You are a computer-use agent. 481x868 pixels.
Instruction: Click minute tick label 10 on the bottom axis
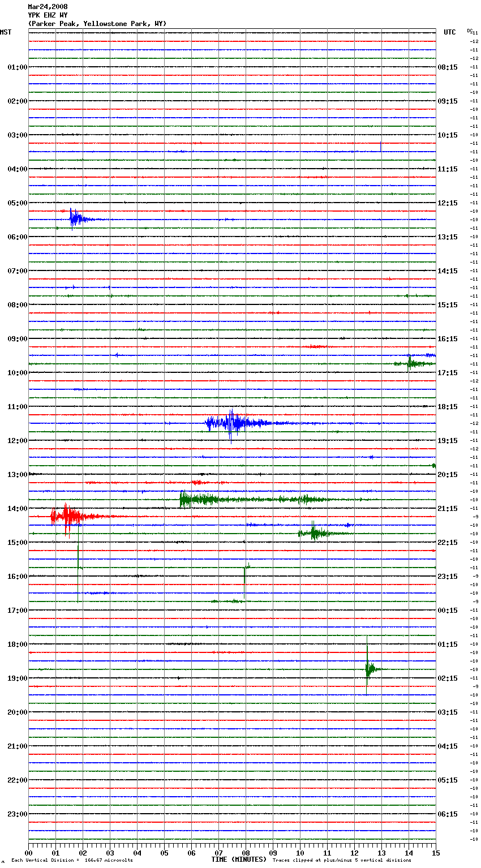tap(300, 853)
